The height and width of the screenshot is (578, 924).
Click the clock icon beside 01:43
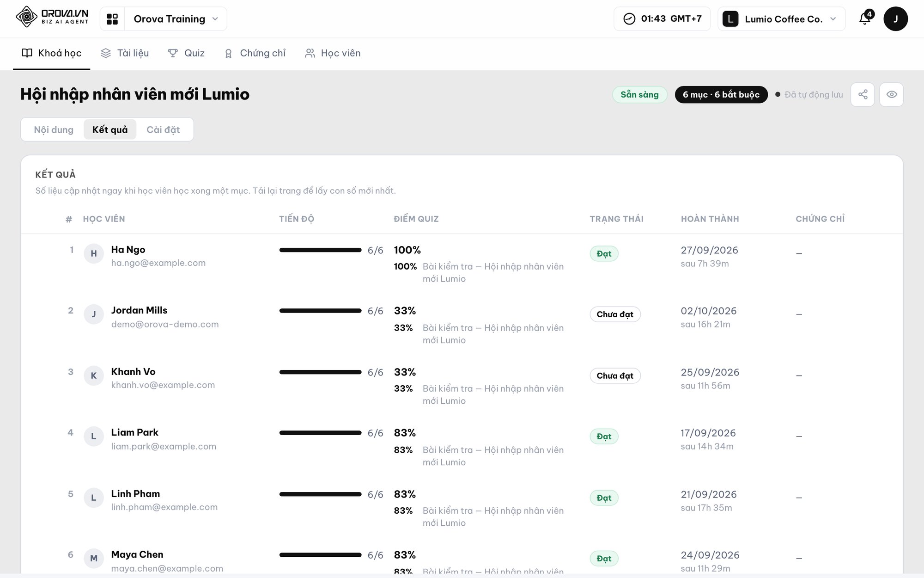point(629,19)
